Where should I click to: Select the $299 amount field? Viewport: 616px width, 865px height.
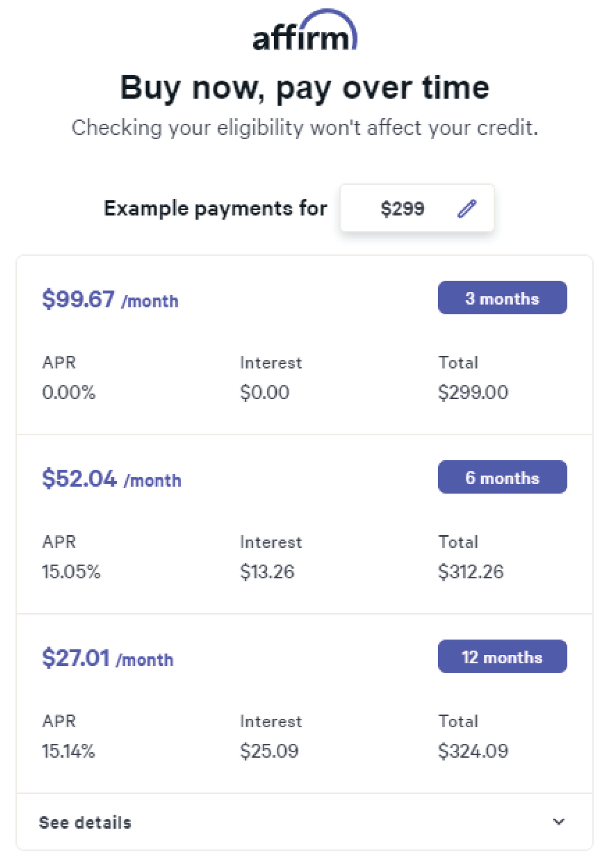click(x=402, y=209)
